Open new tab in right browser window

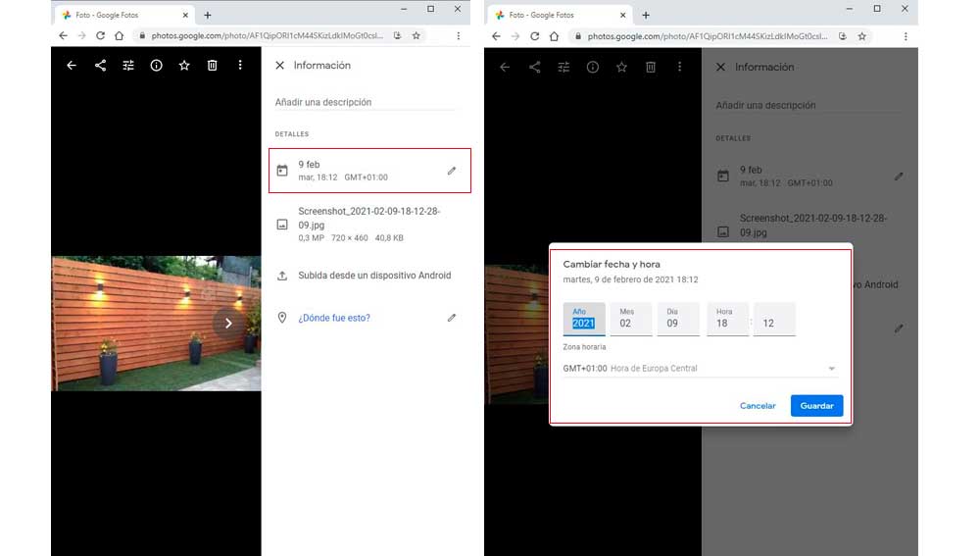pos(646,15)
